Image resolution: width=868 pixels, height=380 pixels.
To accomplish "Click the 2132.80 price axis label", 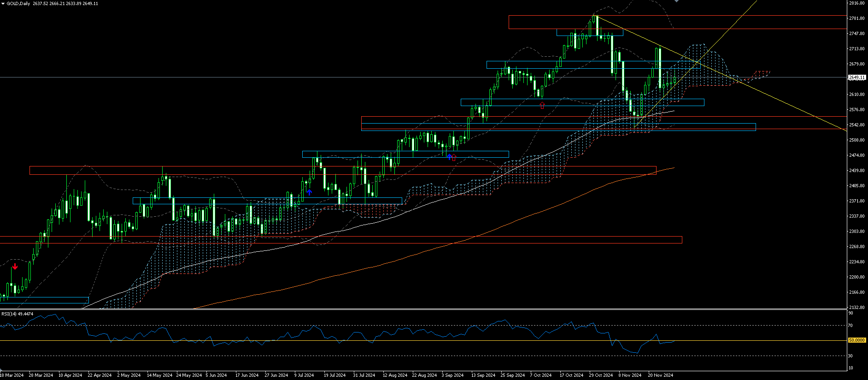I will click(856, 307).
